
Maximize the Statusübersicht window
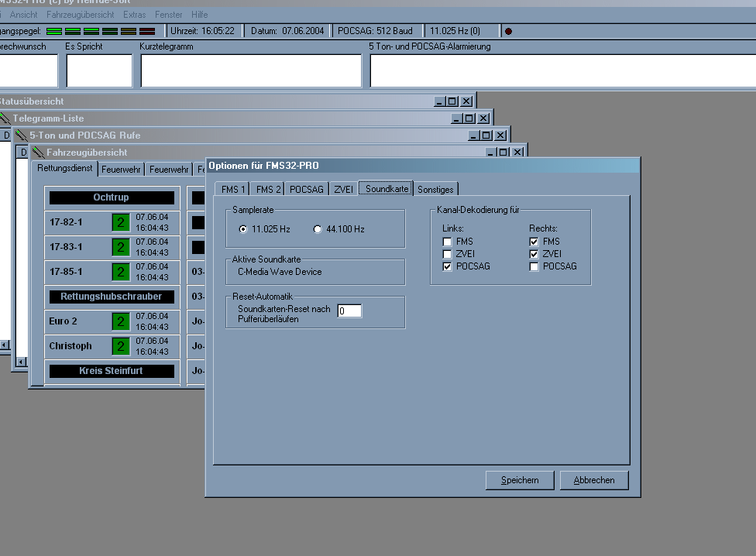pyautogui.click(x=452, y=101)
